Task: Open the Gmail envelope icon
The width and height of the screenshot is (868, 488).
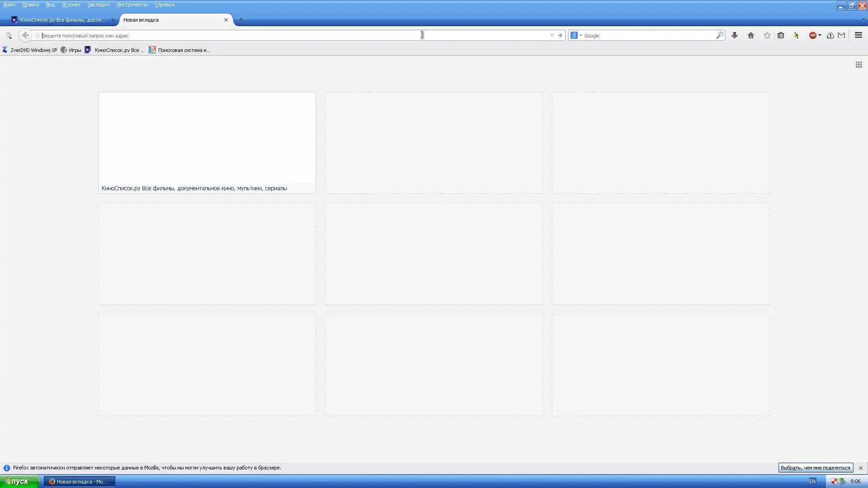Action: click(841, 35)
